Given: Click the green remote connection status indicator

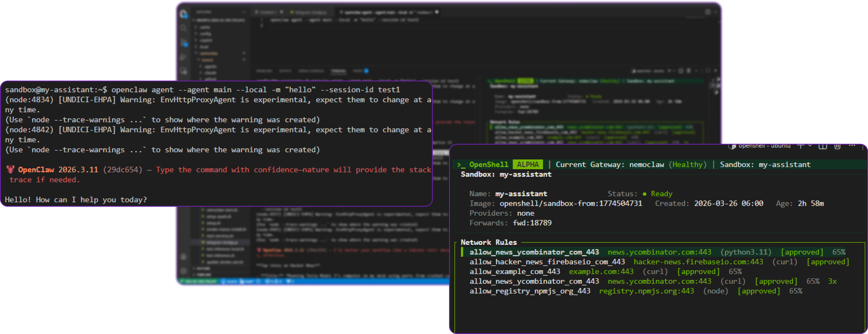Looking at the screenshot, I should coord(199,281).
